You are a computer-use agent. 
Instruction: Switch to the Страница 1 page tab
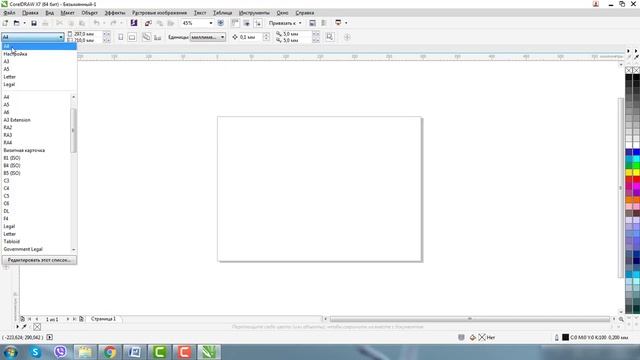pyautogui.click(x=103, y=319)
